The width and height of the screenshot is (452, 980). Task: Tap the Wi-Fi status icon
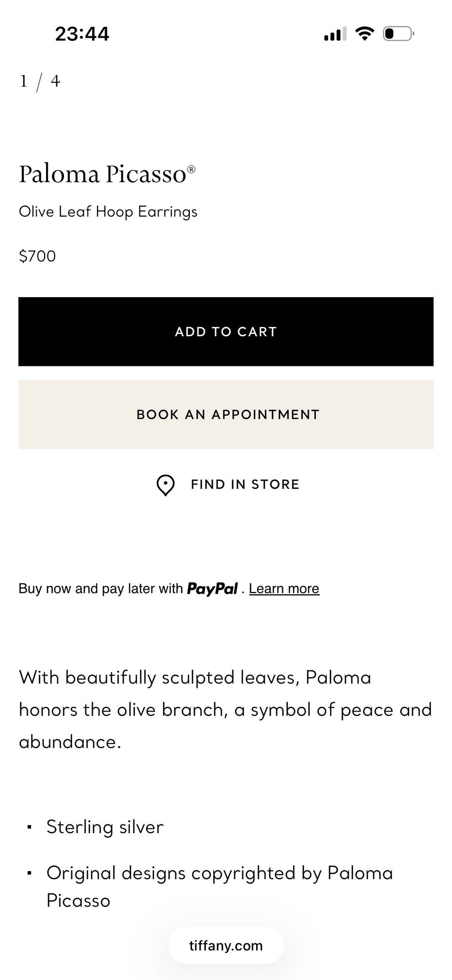coord(364,33)
